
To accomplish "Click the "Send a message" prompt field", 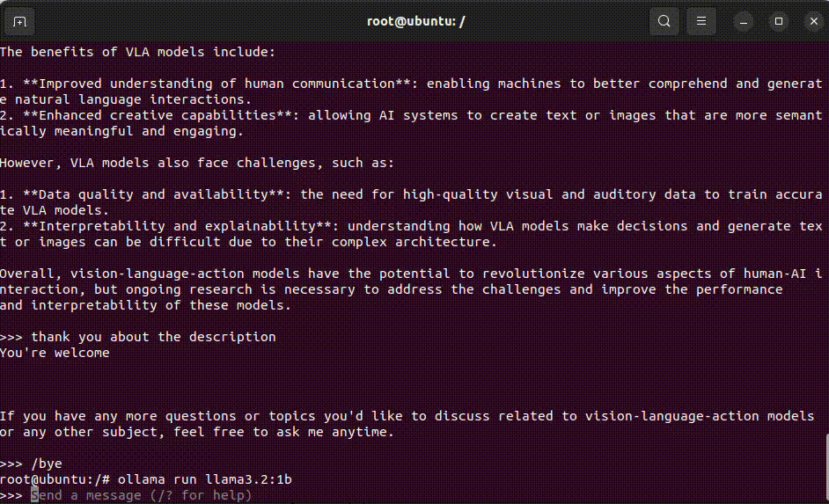I will [141, 495].
